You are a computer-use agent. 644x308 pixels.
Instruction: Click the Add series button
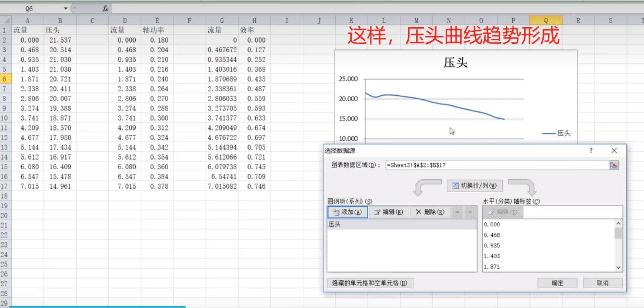pos(347,212)
